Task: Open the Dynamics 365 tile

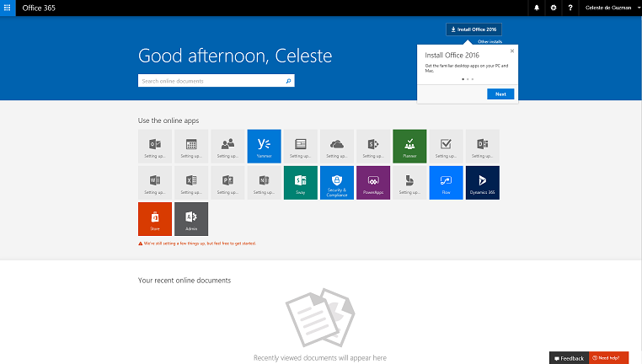Action: coord(482,183)
